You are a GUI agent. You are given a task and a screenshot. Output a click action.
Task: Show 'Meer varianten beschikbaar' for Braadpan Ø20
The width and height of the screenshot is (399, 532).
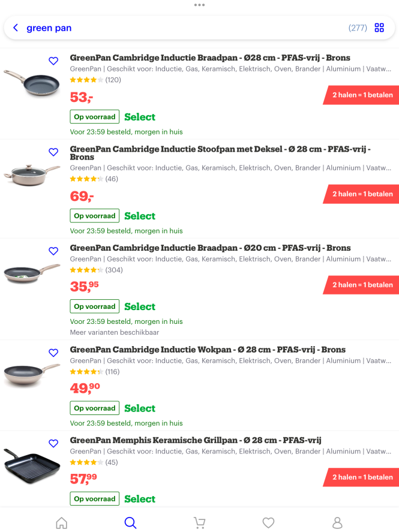tap(115, 332)
